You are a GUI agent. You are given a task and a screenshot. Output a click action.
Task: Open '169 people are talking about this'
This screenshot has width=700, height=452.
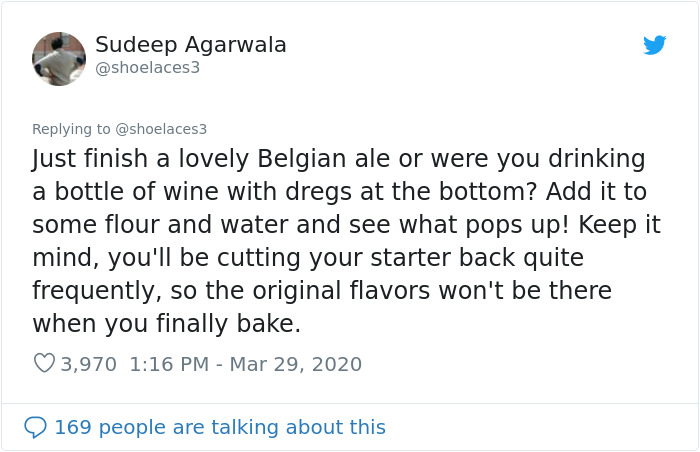pos(219,427)
